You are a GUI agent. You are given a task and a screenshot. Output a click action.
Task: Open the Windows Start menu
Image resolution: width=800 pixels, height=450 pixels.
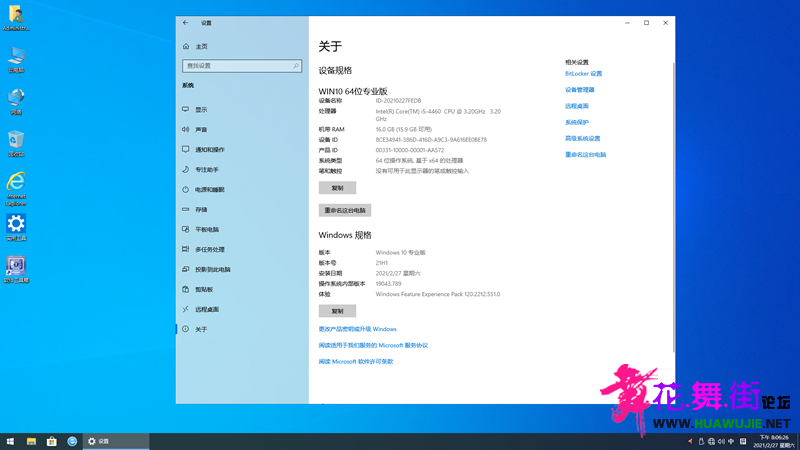[10, 441]
